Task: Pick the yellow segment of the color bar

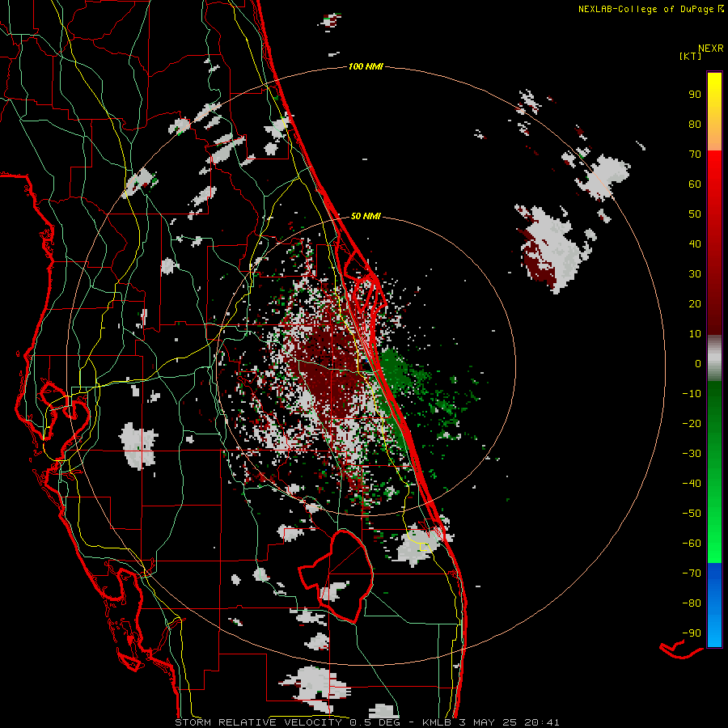Action: [x=714, y=112]
